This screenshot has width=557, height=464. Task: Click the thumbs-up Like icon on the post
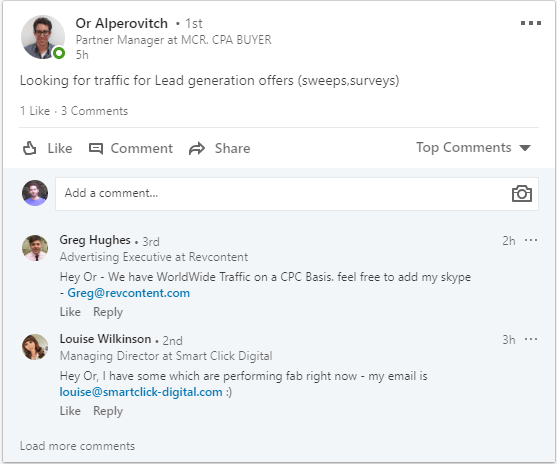[x=29, y=148]
